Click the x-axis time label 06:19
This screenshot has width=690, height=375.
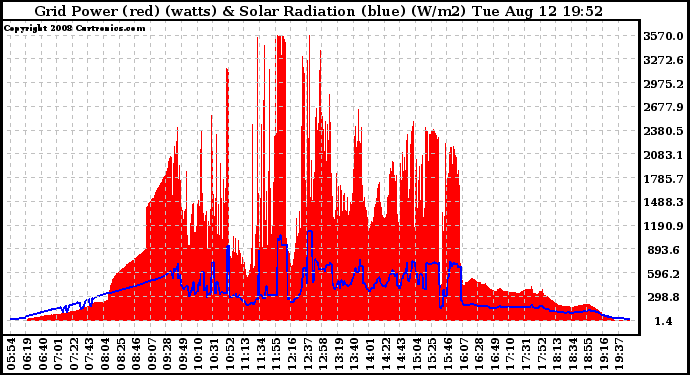point(26,354)
